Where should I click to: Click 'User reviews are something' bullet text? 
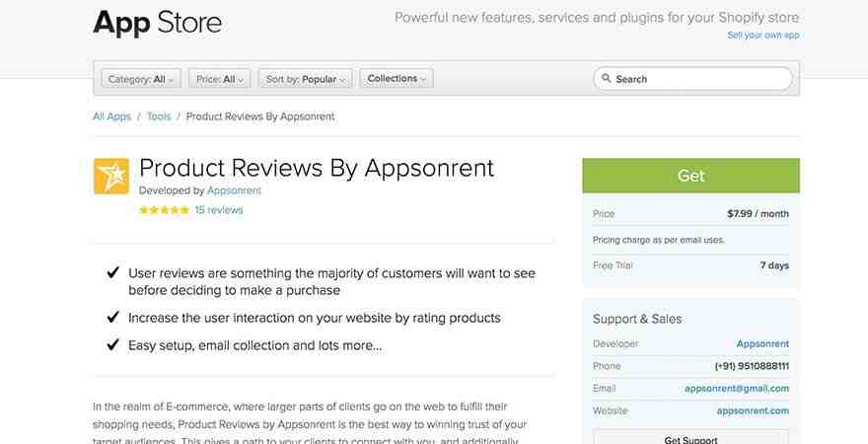click(x=332, y=282)
